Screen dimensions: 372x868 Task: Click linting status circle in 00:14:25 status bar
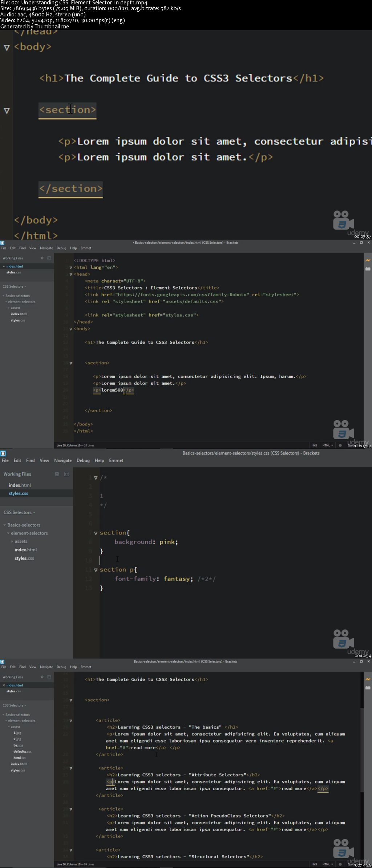(340, 864)
